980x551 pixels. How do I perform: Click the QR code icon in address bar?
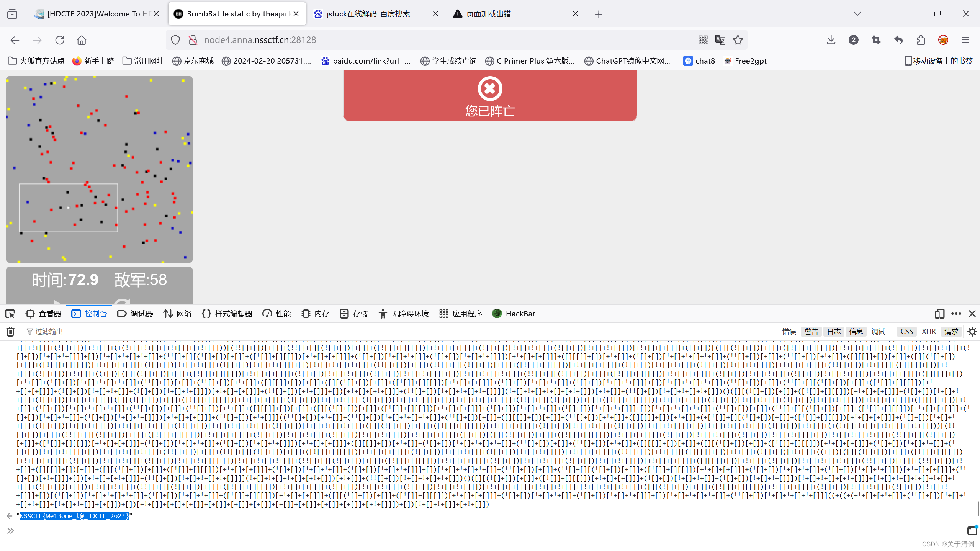703,40
